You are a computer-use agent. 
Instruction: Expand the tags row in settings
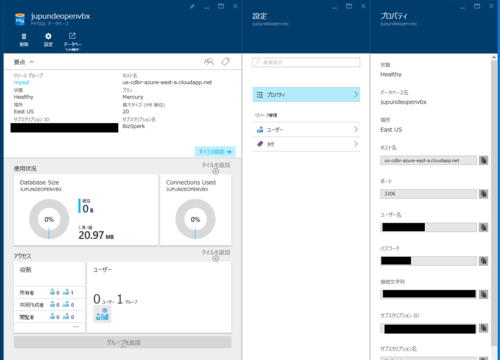click(x=306, y=144)
